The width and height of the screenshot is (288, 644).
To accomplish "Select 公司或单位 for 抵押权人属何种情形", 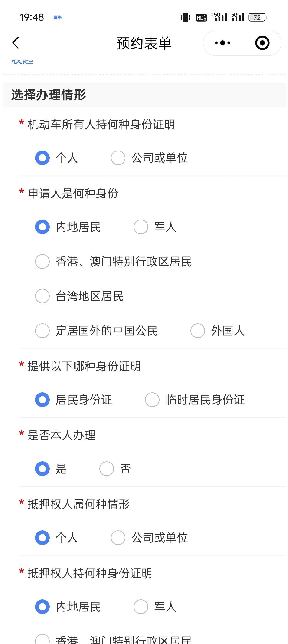I will (118, 538).
